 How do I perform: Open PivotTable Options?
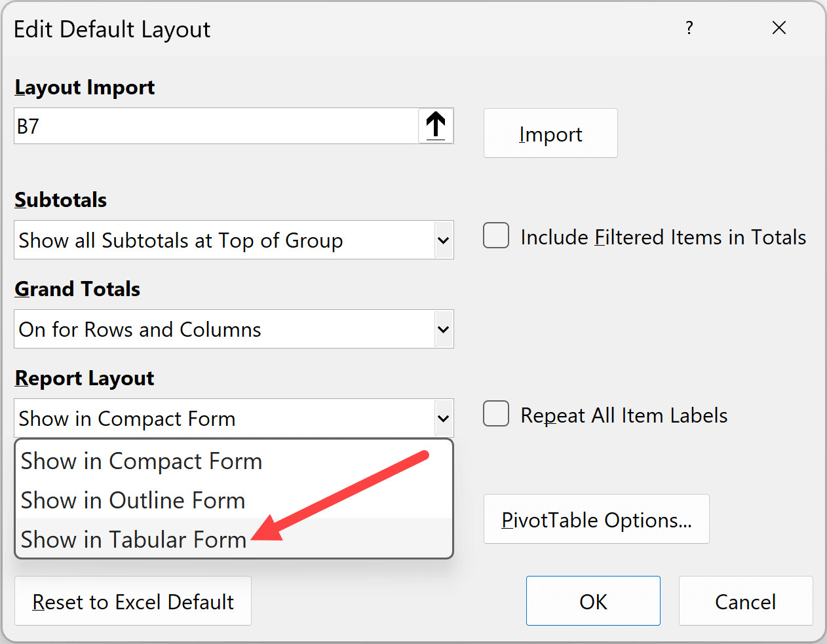(x=596, y=520)
